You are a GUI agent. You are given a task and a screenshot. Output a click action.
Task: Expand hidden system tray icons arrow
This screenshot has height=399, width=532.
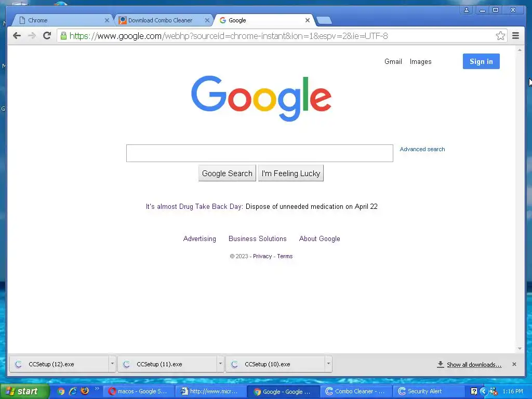click(484, 391)
